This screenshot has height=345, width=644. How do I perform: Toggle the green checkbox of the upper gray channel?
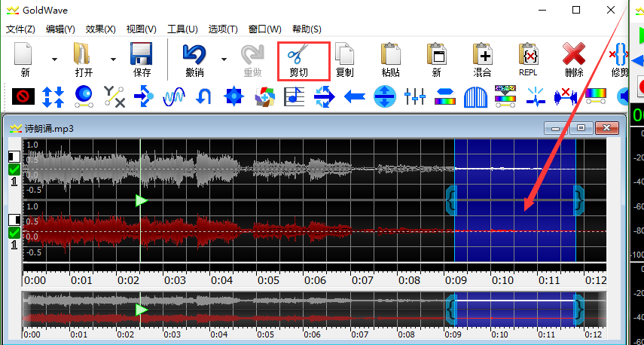(14, 169)
